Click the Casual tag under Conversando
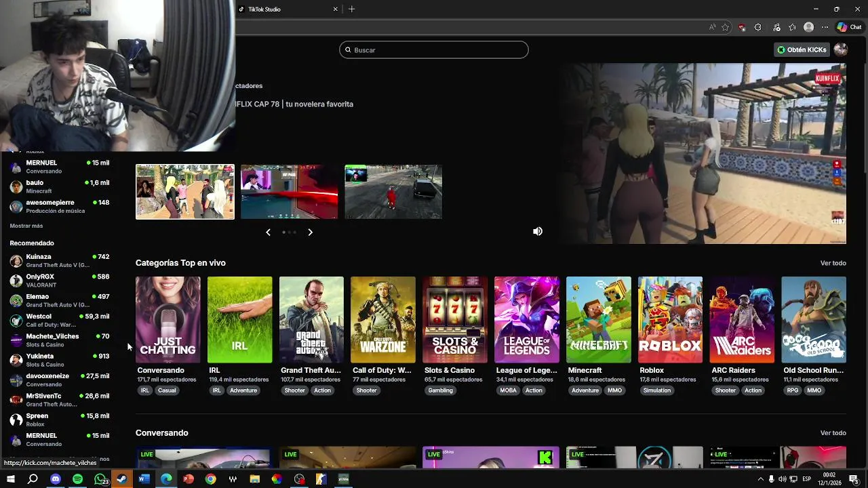The image size is (868, 488). (x=167, y=390)
